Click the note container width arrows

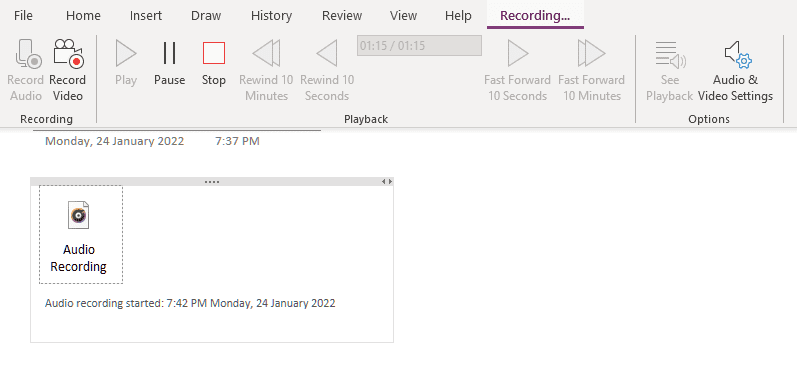tap(387, 181)
